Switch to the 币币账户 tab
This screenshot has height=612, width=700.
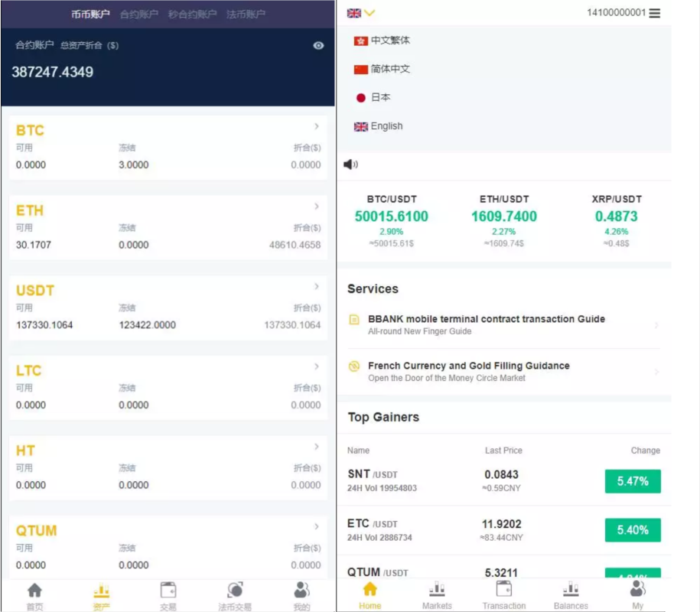(90, 15)
